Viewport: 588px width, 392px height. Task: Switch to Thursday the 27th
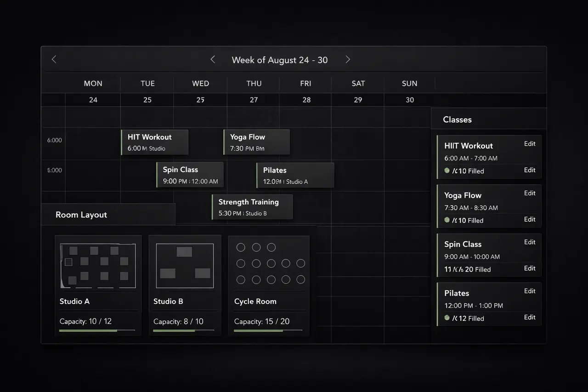(x=254, y=100)
